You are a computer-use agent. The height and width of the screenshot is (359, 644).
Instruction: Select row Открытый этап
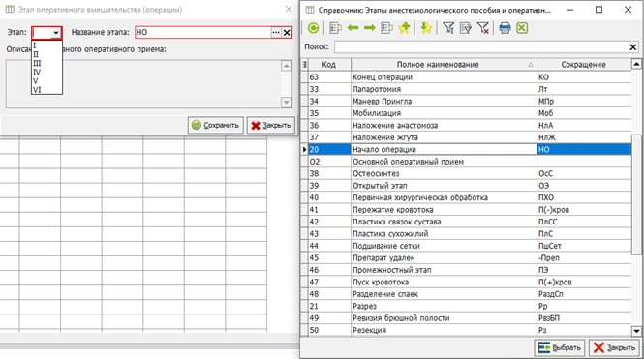point(466,186)
